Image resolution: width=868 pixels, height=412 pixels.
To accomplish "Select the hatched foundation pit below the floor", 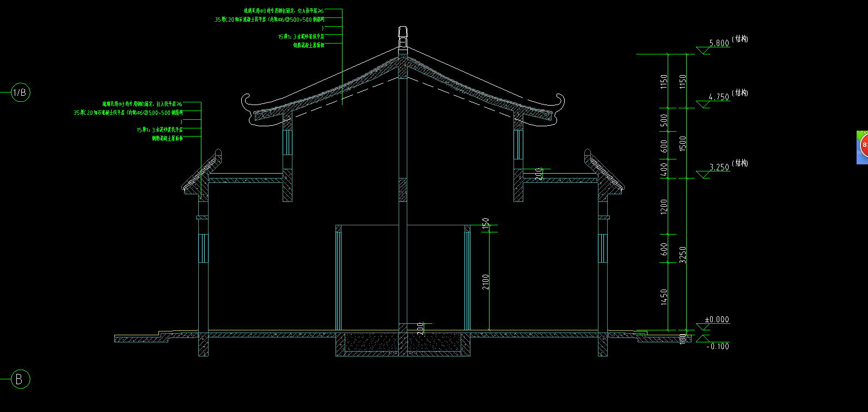I will click(403, 344).
